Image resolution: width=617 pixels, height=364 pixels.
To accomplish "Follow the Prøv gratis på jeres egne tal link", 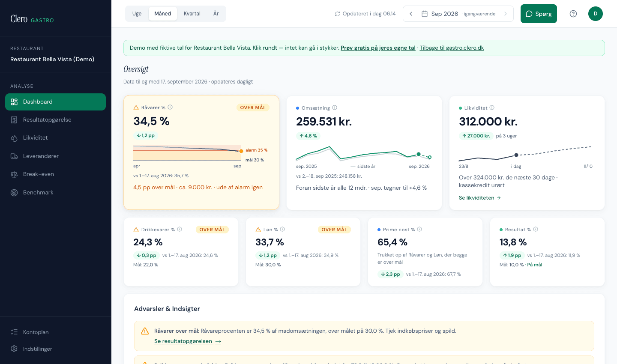I will click(x=378, y=48).
